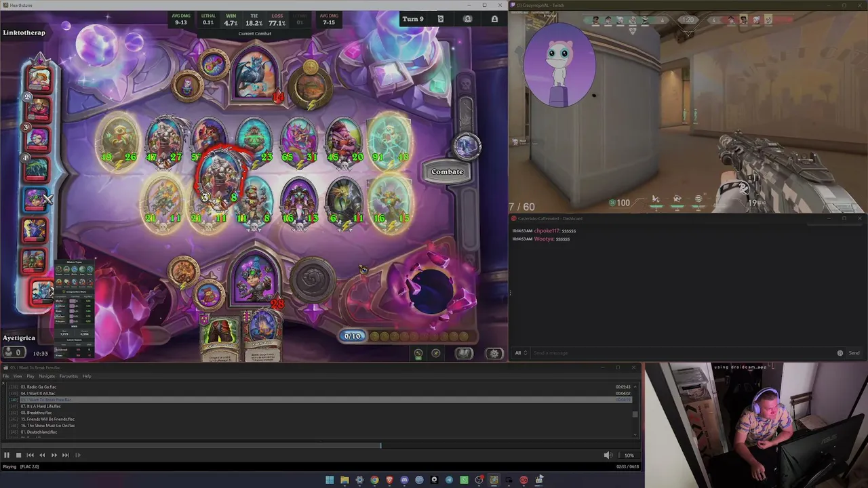The image size is (868, 488).
Task: Open the Play menu in music player
Action: click(x=31, y=376)
